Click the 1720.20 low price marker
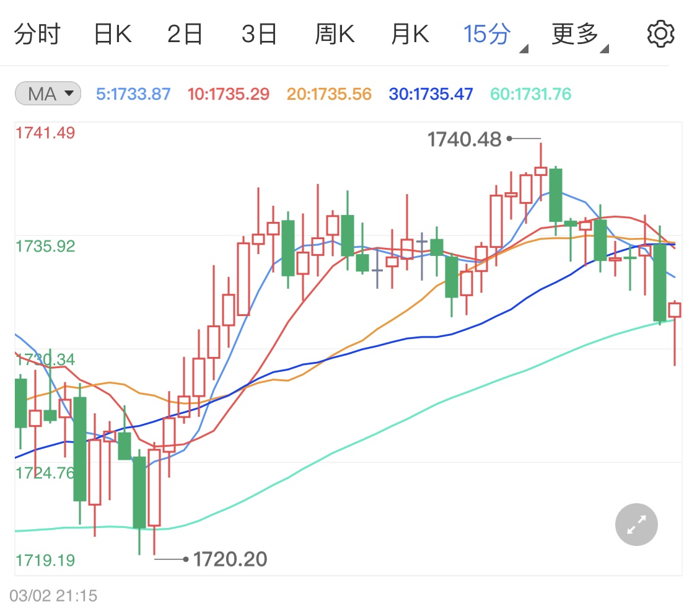 [230, 559]
